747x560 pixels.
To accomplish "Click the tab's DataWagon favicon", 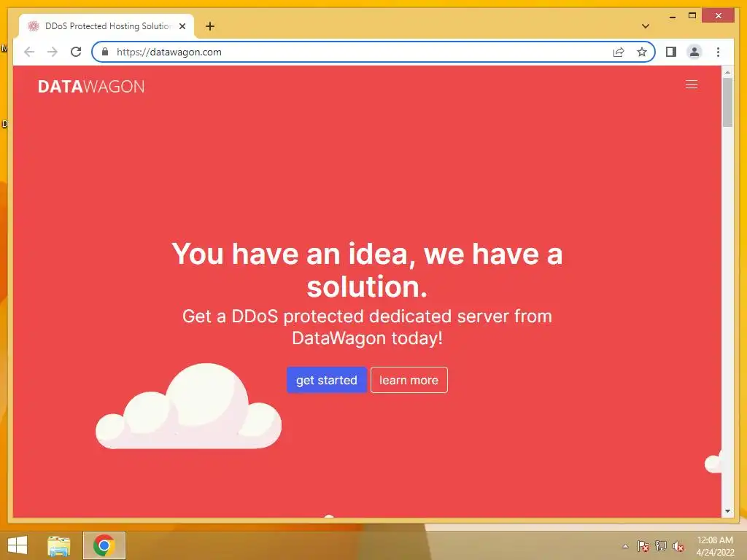I will [x=33, y=26].
